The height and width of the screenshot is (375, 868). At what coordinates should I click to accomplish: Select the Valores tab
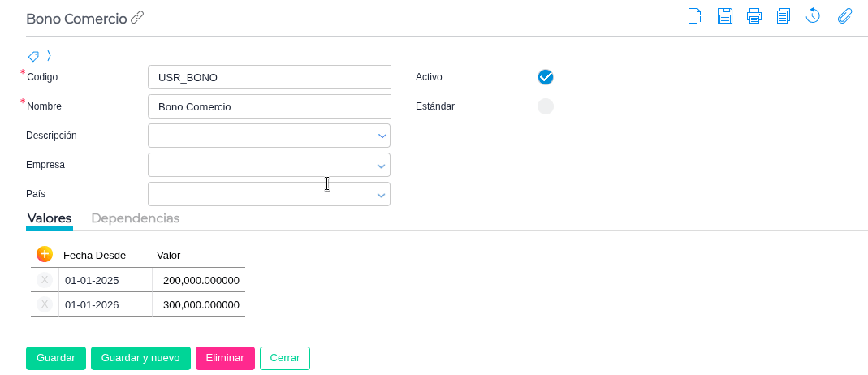(x=50, y=218)
